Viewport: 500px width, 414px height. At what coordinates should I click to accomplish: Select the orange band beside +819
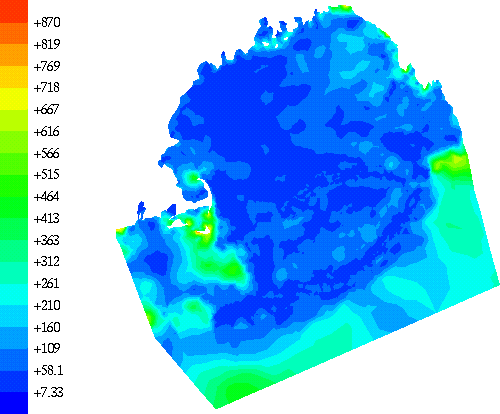[14, 33]
